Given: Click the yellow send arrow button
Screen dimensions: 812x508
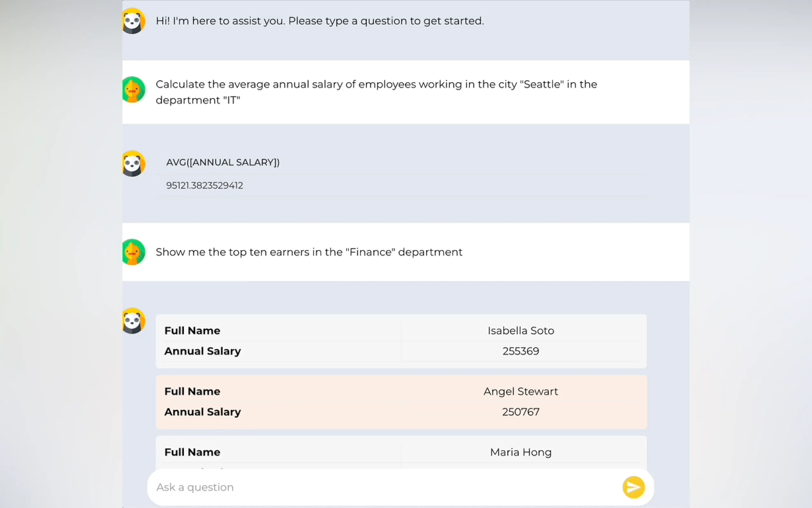Looking at the screenshot, I should (633, 487).
